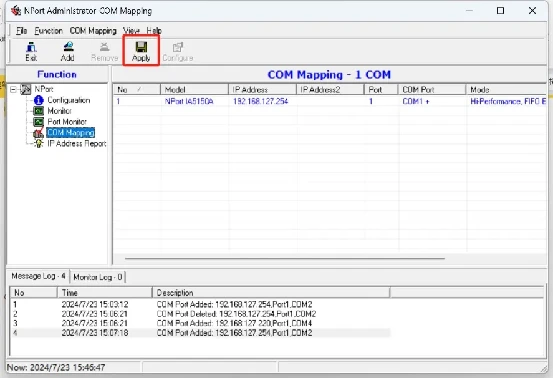This screenshot has height=380, width=554.
Task: Click the 192.168.127.254 IP address cell
Action: coord(261,102)
